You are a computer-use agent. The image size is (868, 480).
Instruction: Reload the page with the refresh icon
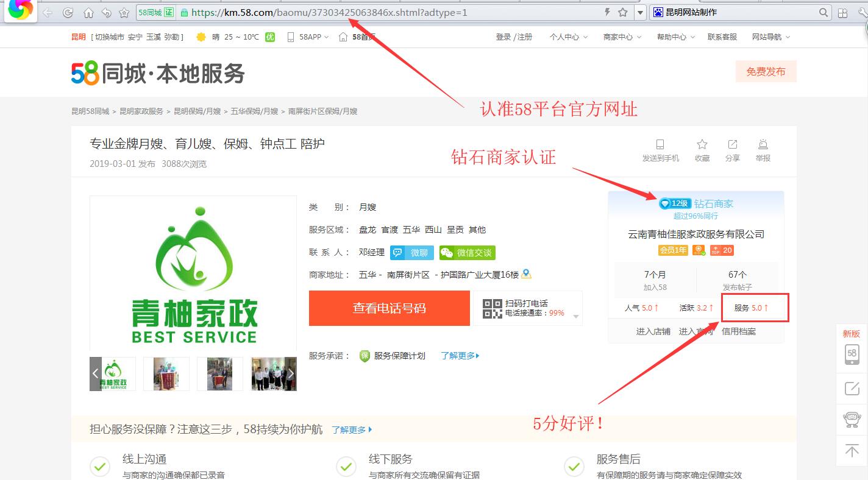pyautogui.click(x=68, y=12)
